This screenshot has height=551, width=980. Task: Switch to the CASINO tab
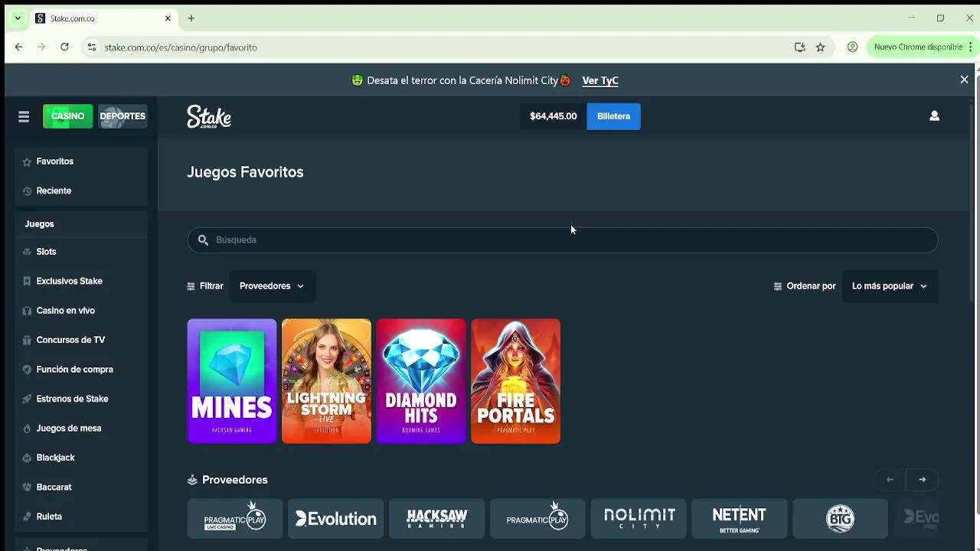(x=67, y=116)
